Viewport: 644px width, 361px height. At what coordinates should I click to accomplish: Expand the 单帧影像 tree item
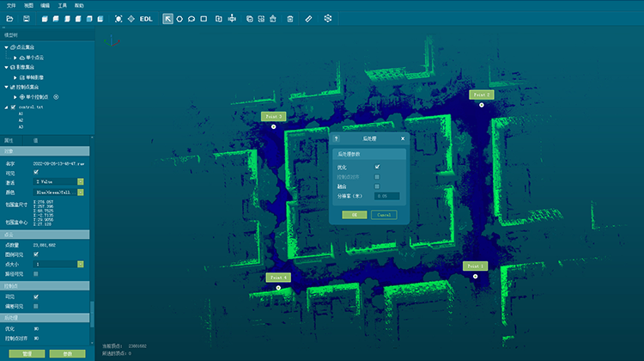tap(15, 77)
